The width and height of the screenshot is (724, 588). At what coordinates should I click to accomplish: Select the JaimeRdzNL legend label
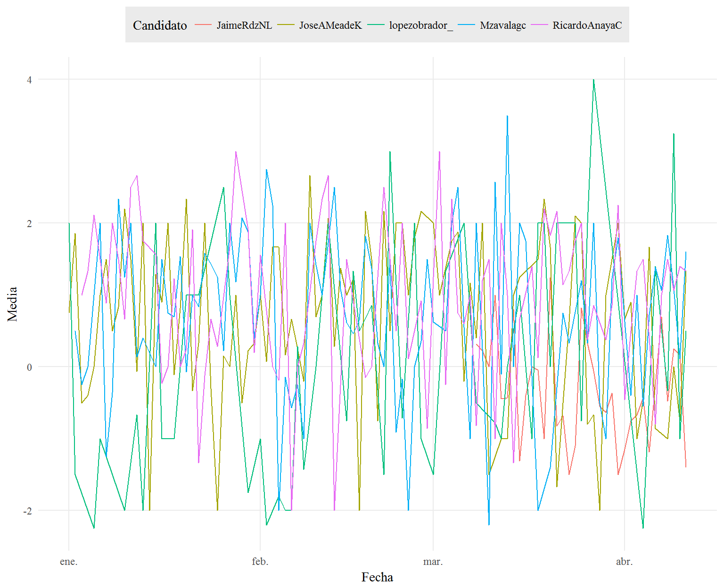pos(244,25)
